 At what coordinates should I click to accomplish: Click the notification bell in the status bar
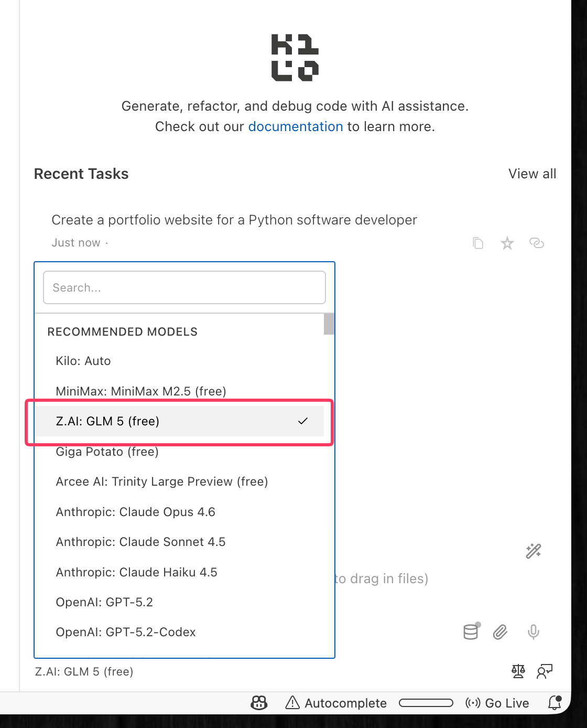[555, 703]
